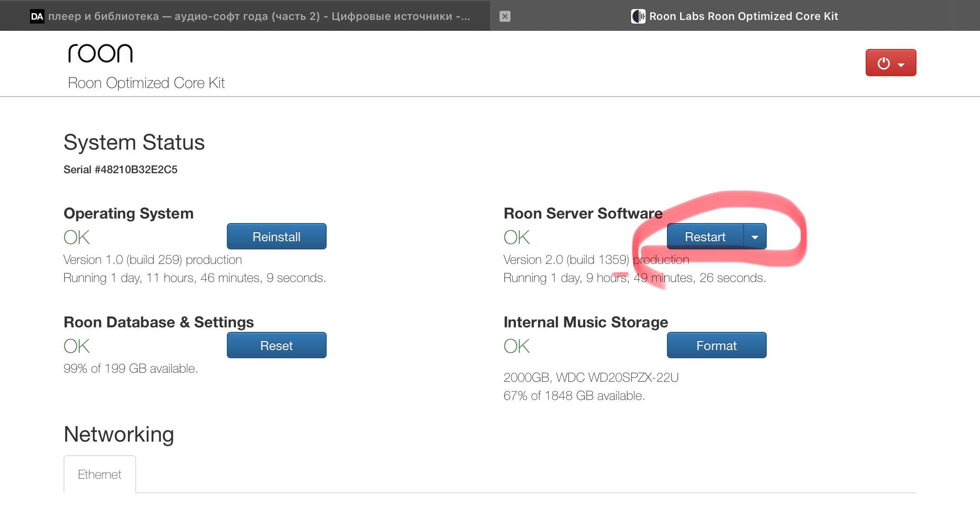Click the Roon Optimized Core Kit subtitle
980x506 pixels.
(146, 83)
